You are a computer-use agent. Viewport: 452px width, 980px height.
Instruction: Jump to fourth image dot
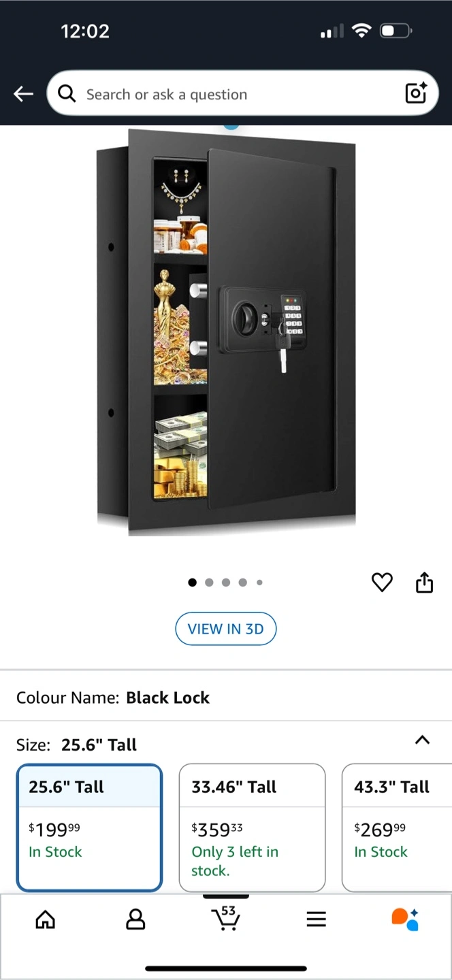[x=242, y=583]
